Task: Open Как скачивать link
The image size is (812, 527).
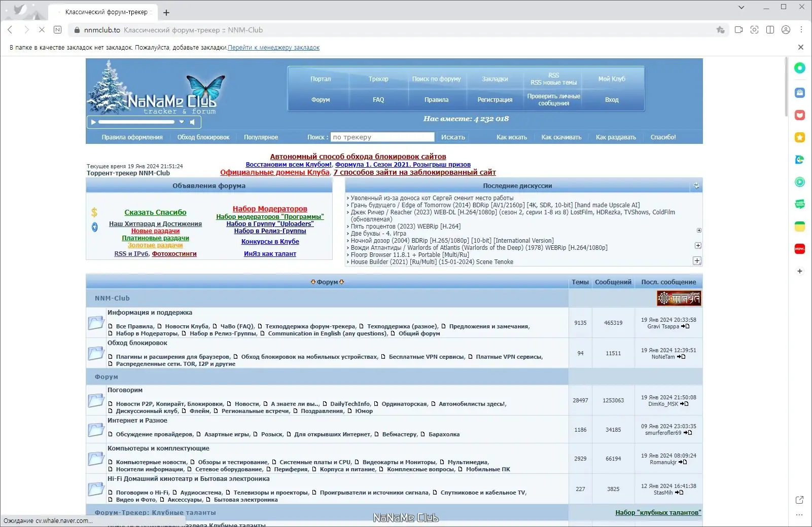Action: pyautogui.click(x=561, y=137)
